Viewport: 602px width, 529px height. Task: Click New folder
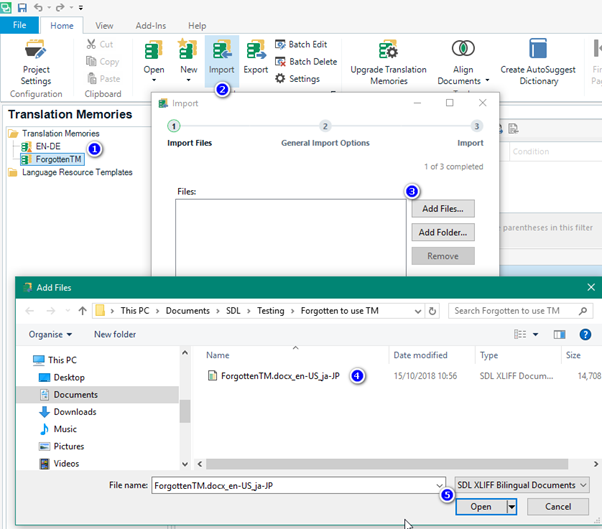[115, 334]
